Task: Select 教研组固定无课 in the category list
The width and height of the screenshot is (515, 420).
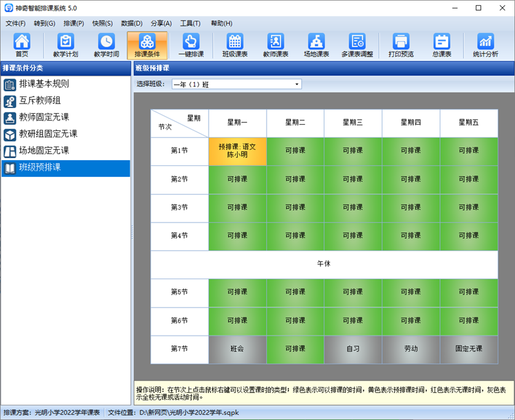Action: tap(66, 134)
